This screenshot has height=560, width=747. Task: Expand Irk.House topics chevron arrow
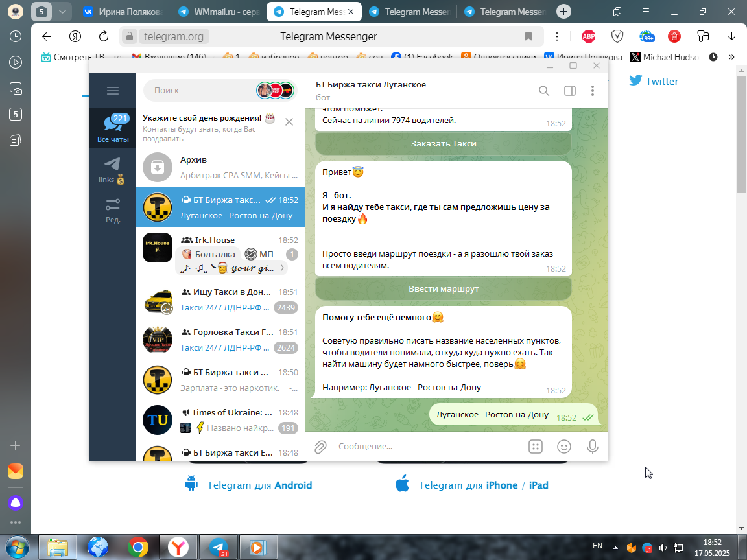point(283,268)
